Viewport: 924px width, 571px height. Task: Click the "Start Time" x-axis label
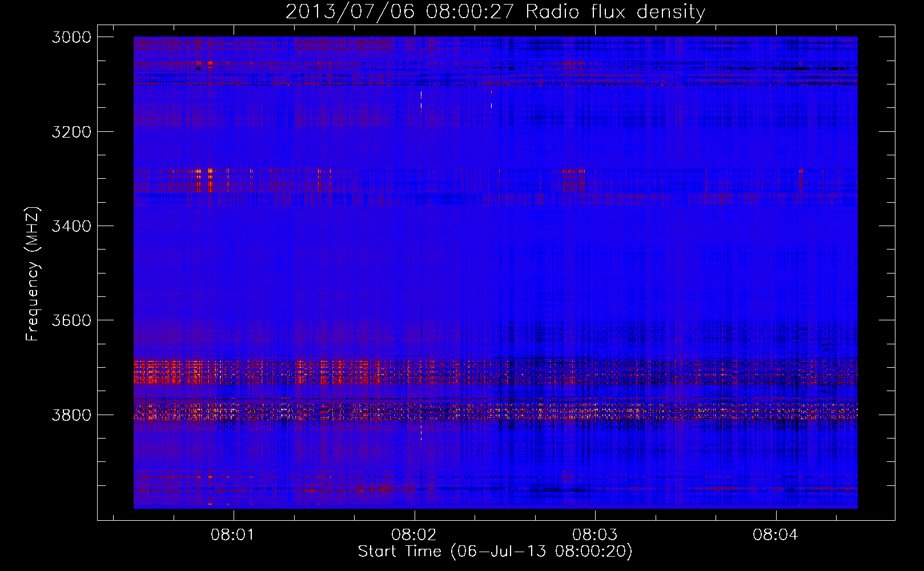(x=495, y=552)
